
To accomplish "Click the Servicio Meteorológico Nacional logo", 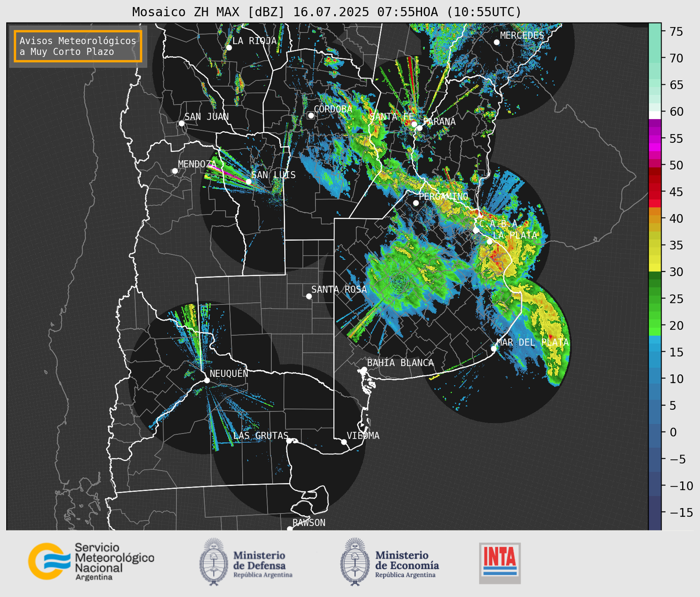I will [91, 561].
